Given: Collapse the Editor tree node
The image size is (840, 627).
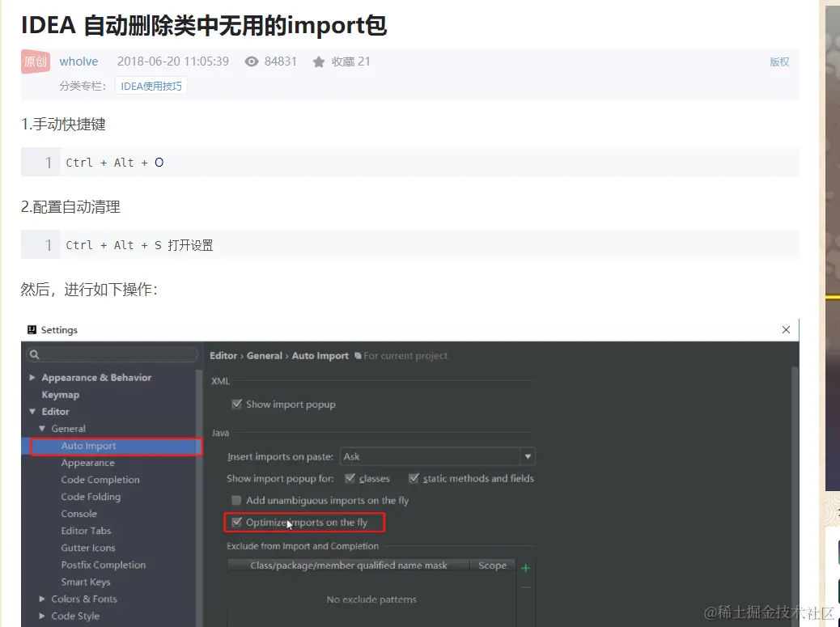Looking at the screenshot, I should pos(32,412).
